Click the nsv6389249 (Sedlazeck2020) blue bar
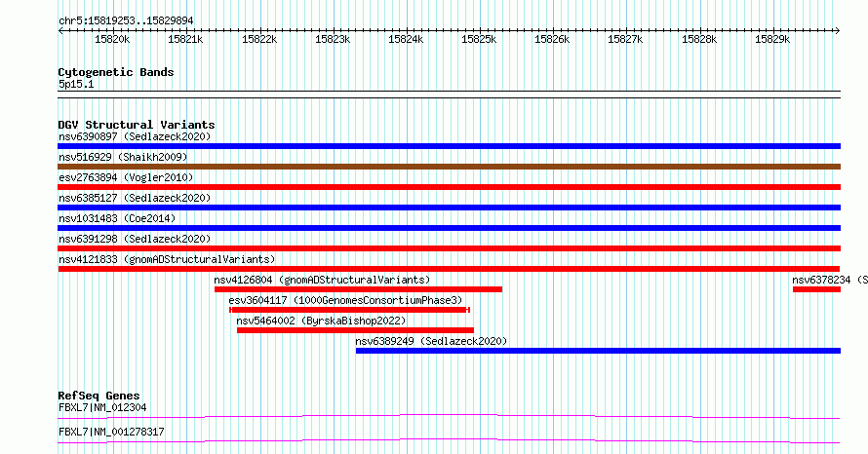Viewport: 868px width, 454px height. click(598, 351)
